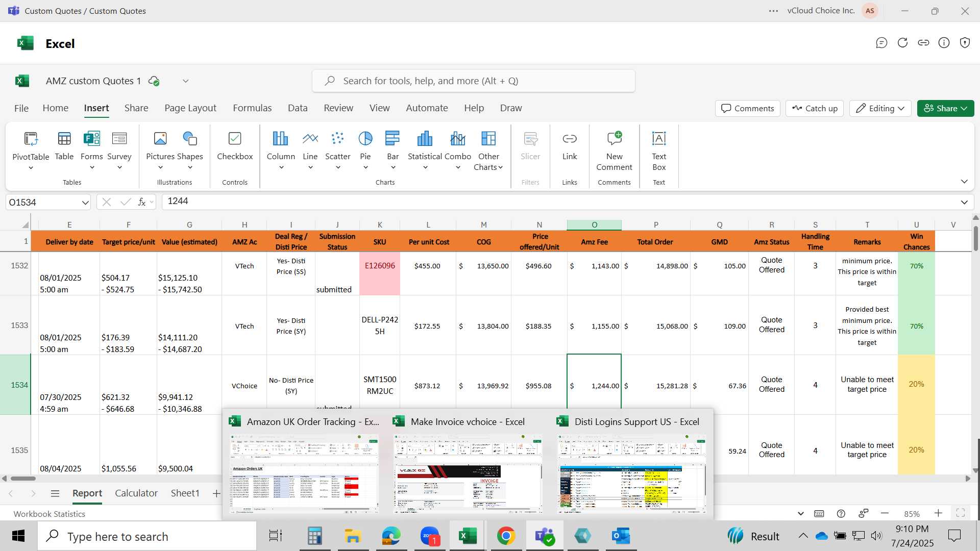Switch to the Formulas tab
This screenshot has height=551, width=980.
click(x=252, y=108)
